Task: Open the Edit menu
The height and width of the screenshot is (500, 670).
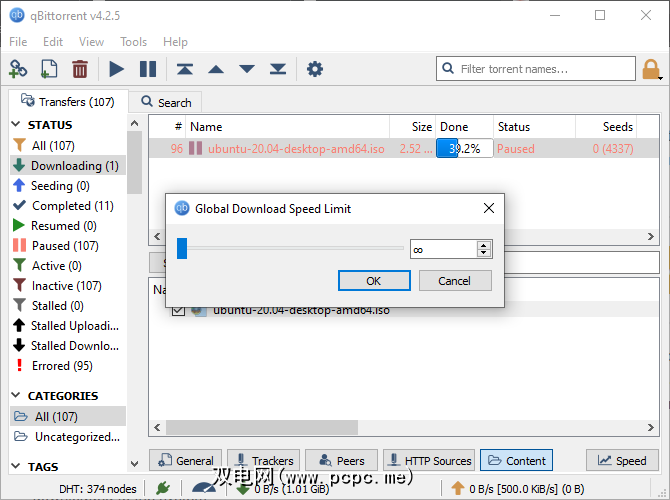Action: point(53,42)
